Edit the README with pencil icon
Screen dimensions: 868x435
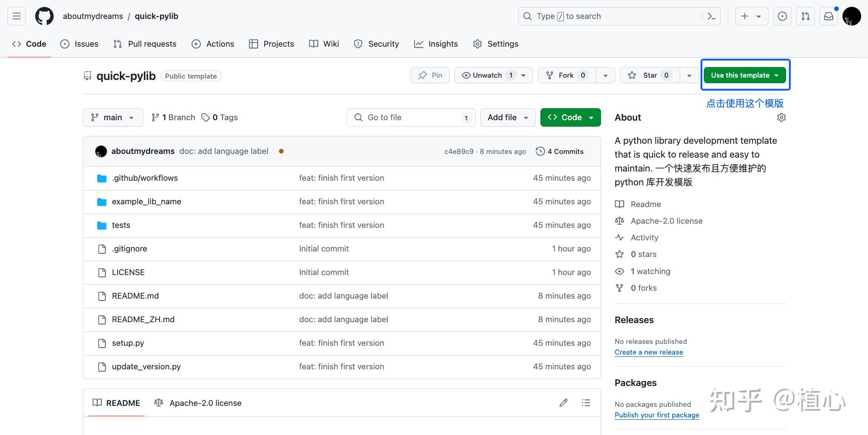[x=564, y=403]
